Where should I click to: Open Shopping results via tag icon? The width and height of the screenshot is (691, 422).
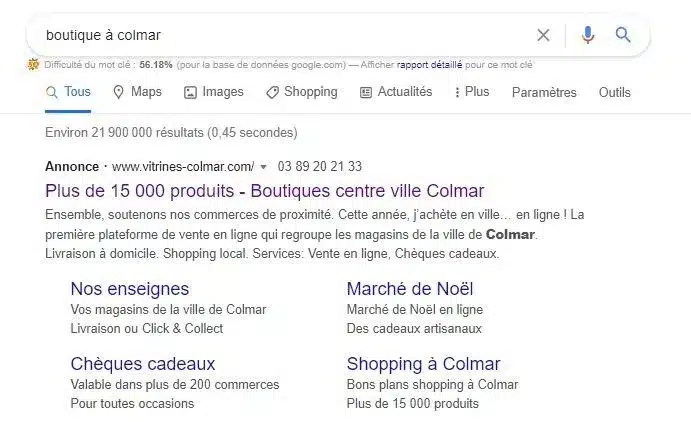[x=272, y=92]
